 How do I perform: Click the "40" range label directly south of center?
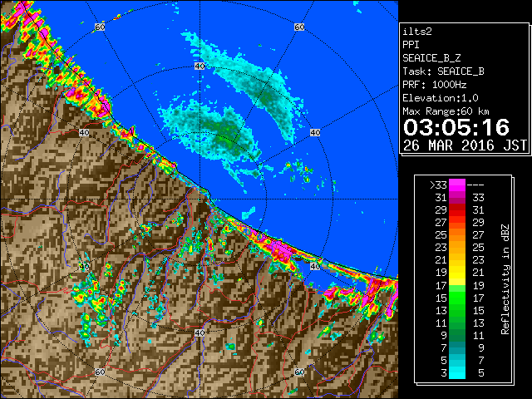199,332
